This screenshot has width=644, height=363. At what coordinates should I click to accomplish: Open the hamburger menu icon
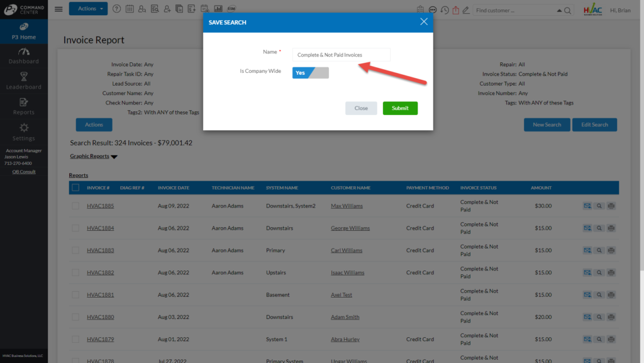click(58, 9)
